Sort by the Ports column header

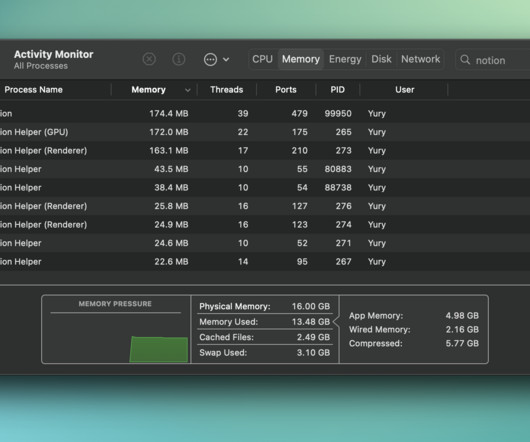pyautogui.click(x=286, y=90)
